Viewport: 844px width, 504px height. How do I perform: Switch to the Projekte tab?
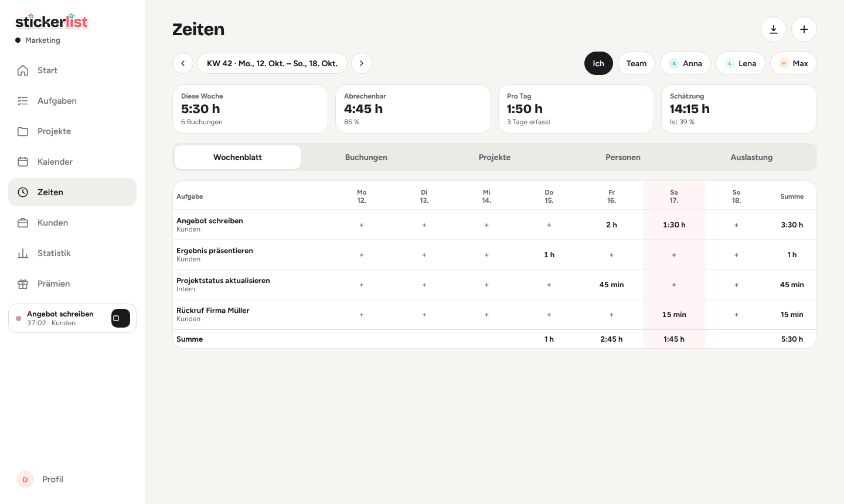[x=495, y=157]
